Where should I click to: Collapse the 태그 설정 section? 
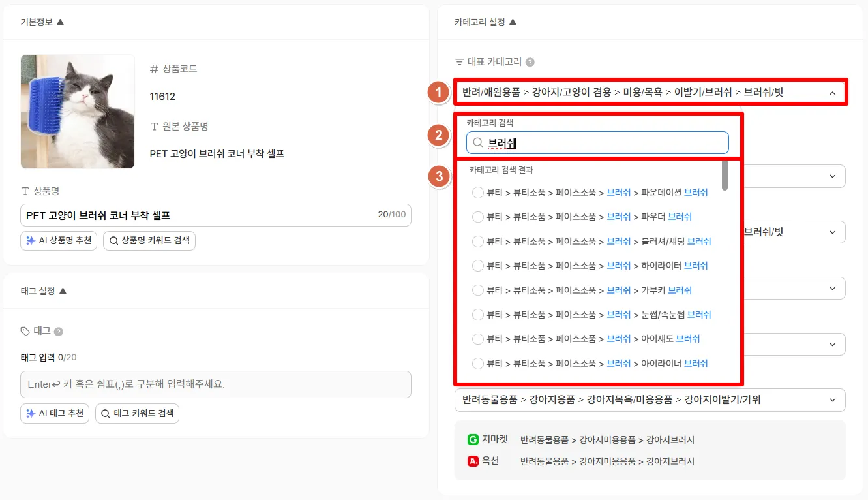(63, 291)
